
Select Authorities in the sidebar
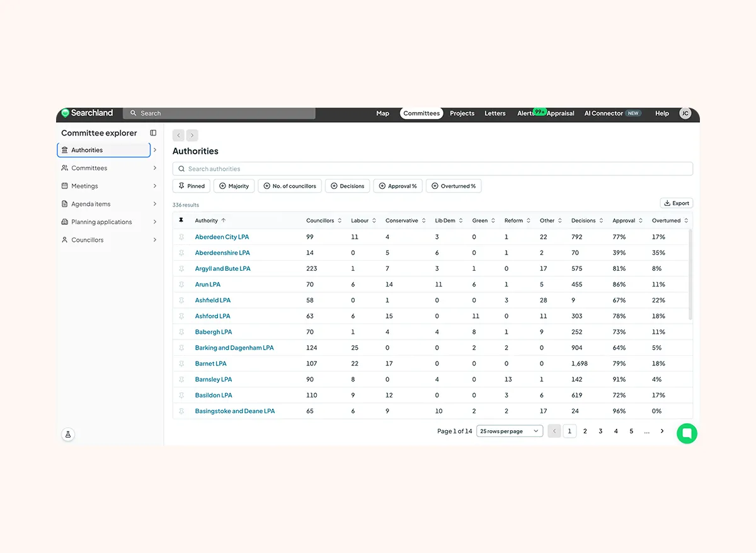(x=103, y=150)
